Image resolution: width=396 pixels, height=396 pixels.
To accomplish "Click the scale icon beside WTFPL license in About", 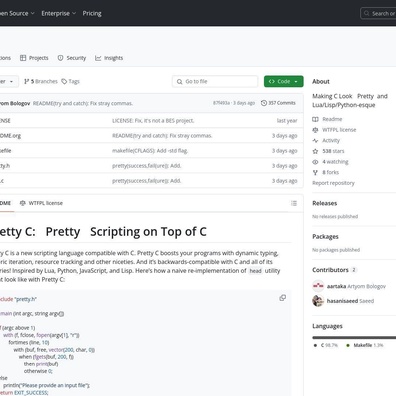I will coord(315,130).
